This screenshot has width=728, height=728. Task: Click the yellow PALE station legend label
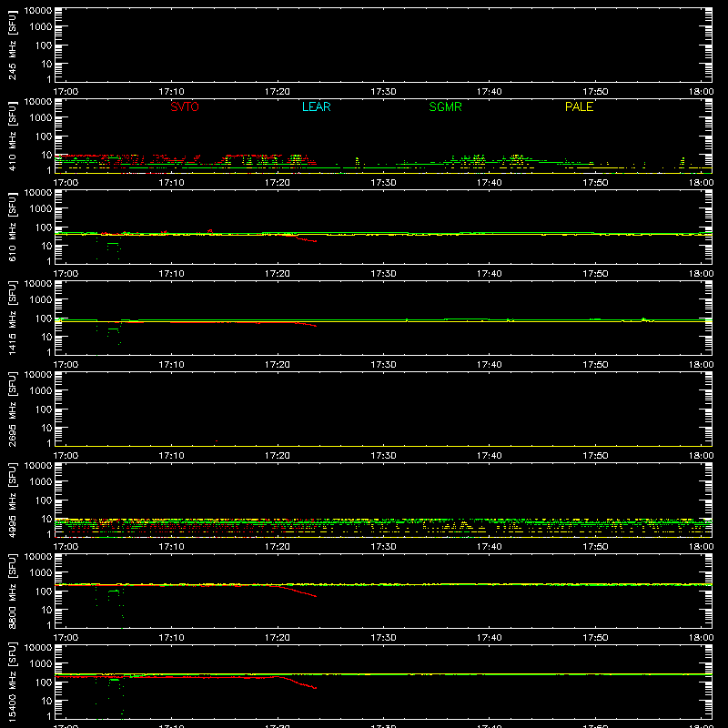[579, 106]
